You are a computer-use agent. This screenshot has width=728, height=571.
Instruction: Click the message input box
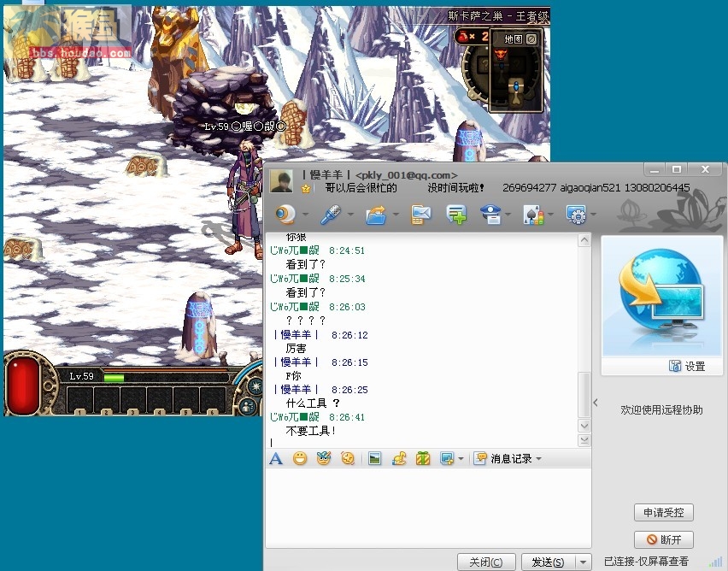coord(428,508)
